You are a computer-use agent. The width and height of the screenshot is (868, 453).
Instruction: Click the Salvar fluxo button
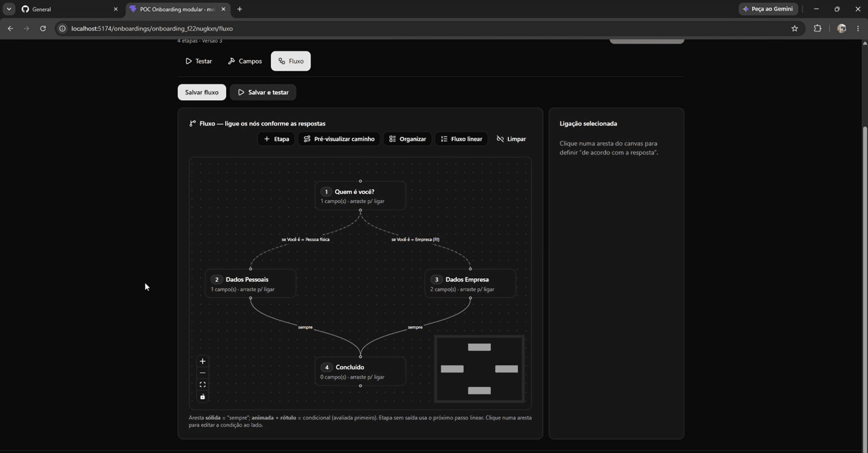pos(202,92)
